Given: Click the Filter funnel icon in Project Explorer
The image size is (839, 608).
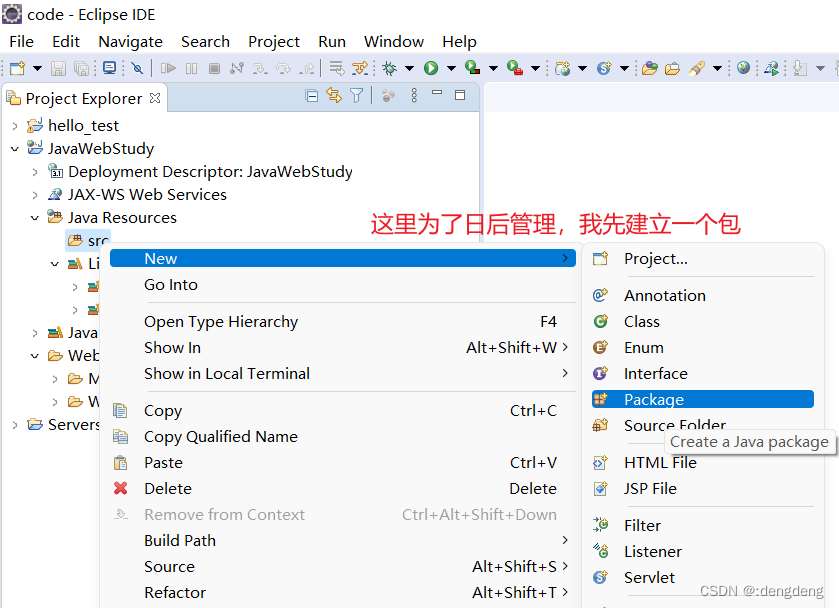Looking at the screenshot, I should point(356,96).
